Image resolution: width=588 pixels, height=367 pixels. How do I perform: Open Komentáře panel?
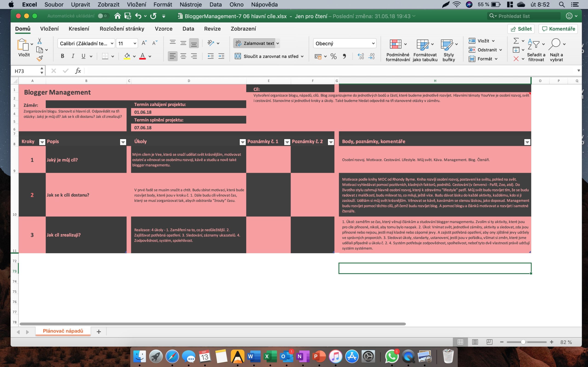(x=558, y=29)
